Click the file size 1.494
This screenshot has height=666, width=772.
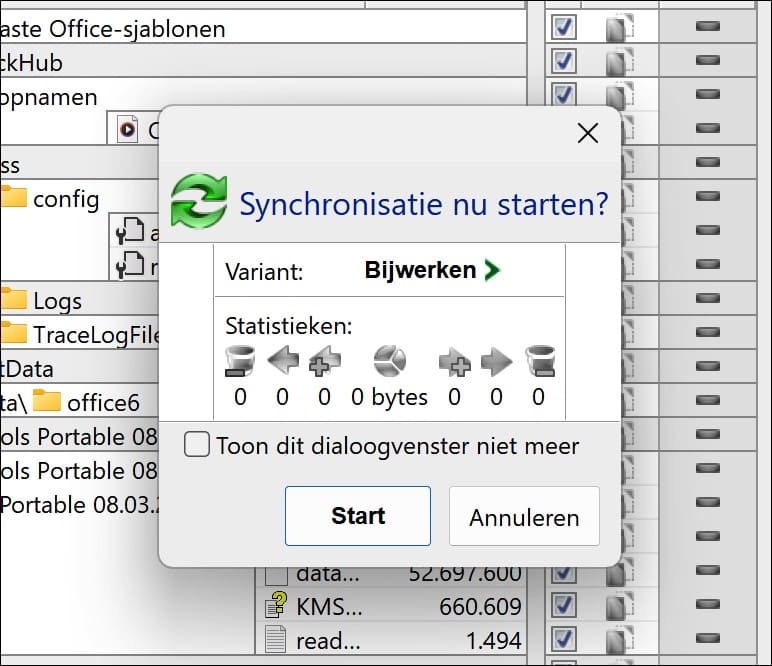pyautogui.click(x=493, y=640)
